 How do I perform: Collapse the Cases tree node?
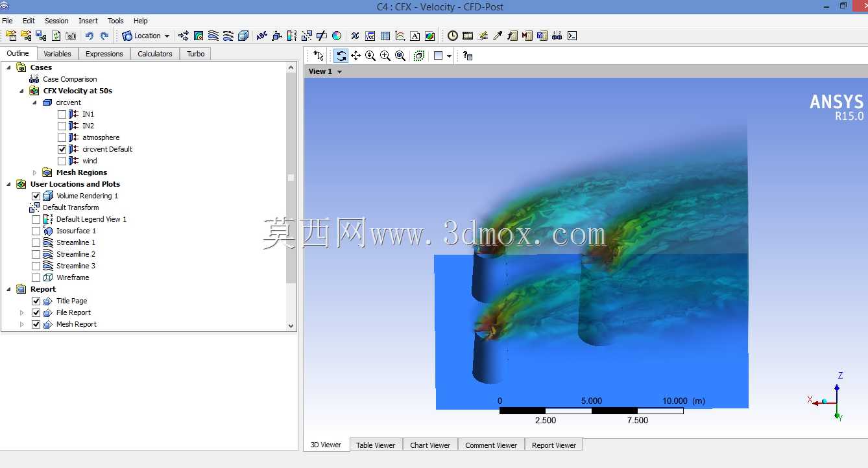pos(9,67)
